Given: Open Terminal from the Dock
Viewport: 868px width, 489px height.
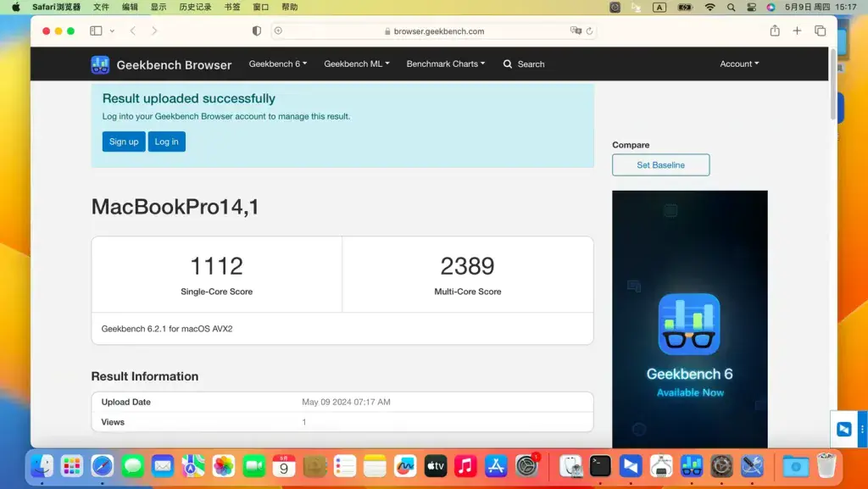Looking at the screenshot, I should point(601,466).
